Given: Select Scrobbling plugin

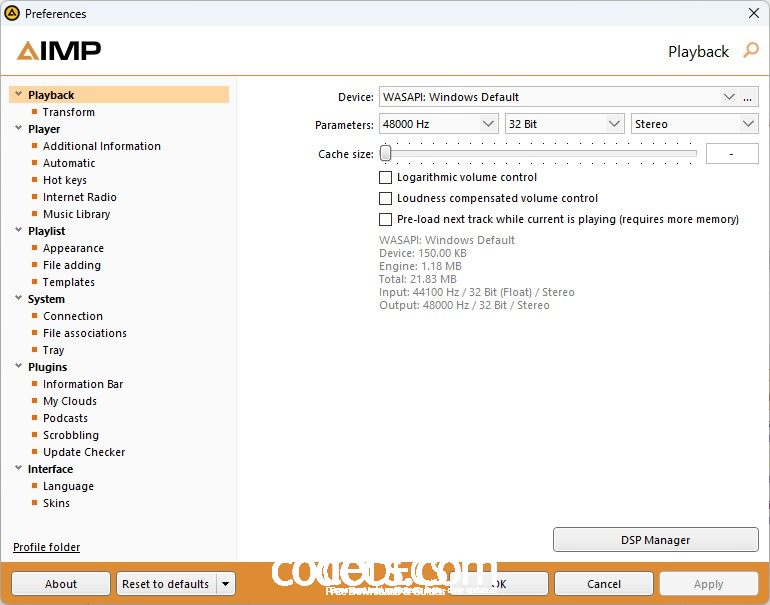Looking at the screenshot, I should pos(71,435).
